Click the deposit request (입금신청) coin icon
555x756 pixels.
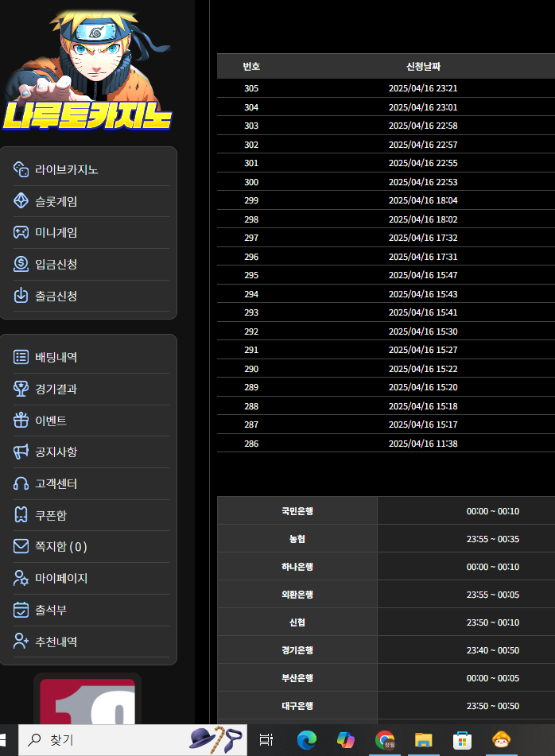point(21,264)
